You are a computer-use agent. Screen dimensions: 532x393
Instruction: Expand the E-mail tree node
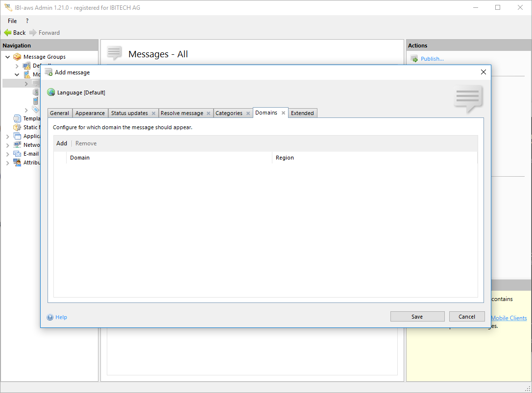point(8,154)
